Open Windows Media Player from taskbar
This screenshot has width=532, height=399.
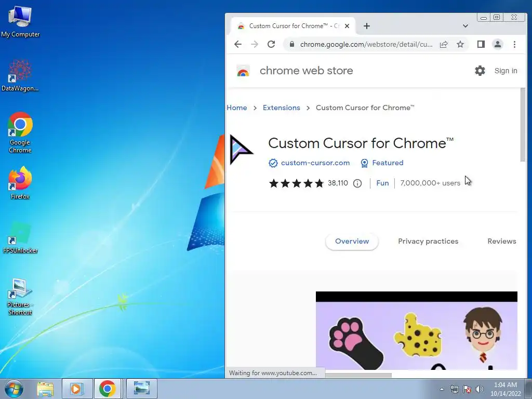click(77, 389)
